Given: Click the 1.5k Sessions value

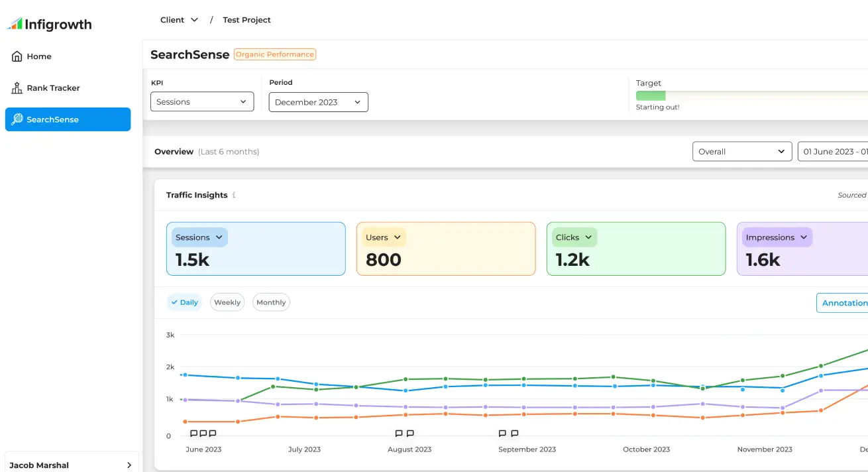Looking at the screenshot, I should (x=192, y=260).
